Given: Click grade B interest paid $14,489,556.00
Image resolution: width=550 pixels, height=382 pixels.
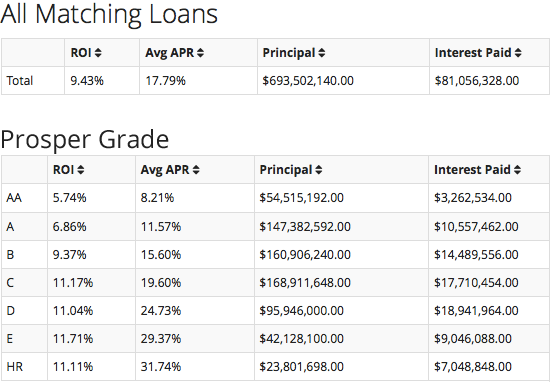Looking at the screenshot, I should pos(476,255).
